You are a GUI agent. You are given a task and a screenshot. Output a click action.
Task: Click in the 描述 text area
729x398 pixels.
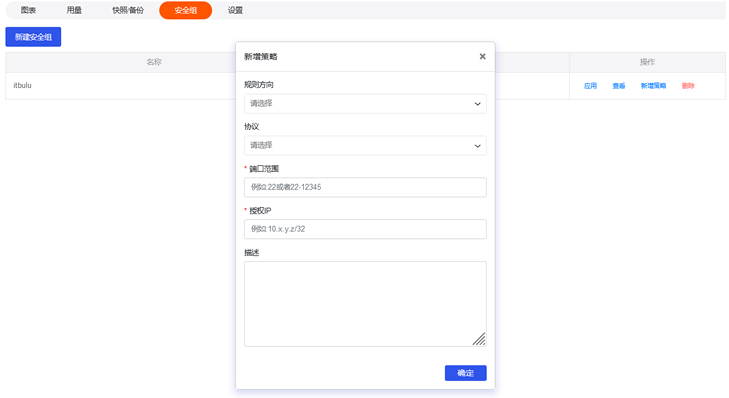coord(365,304)
